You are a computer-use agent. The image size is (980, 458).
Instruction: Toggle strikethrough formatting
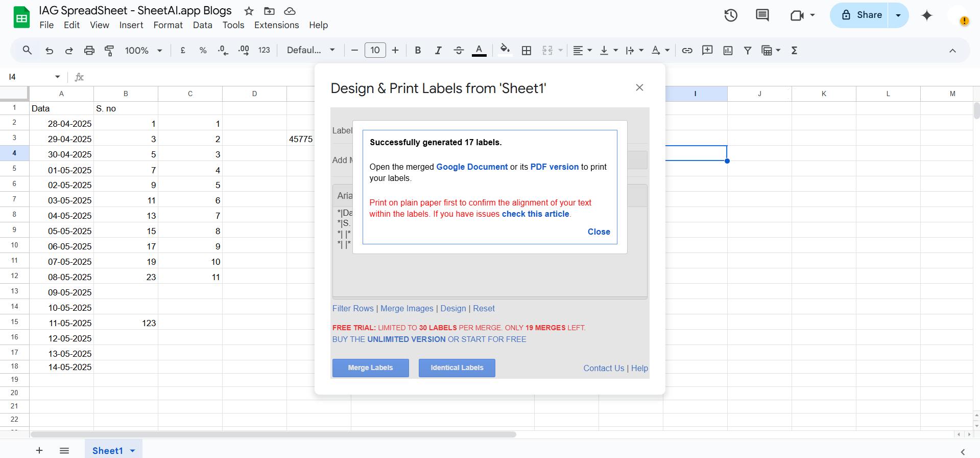[459, 50]
